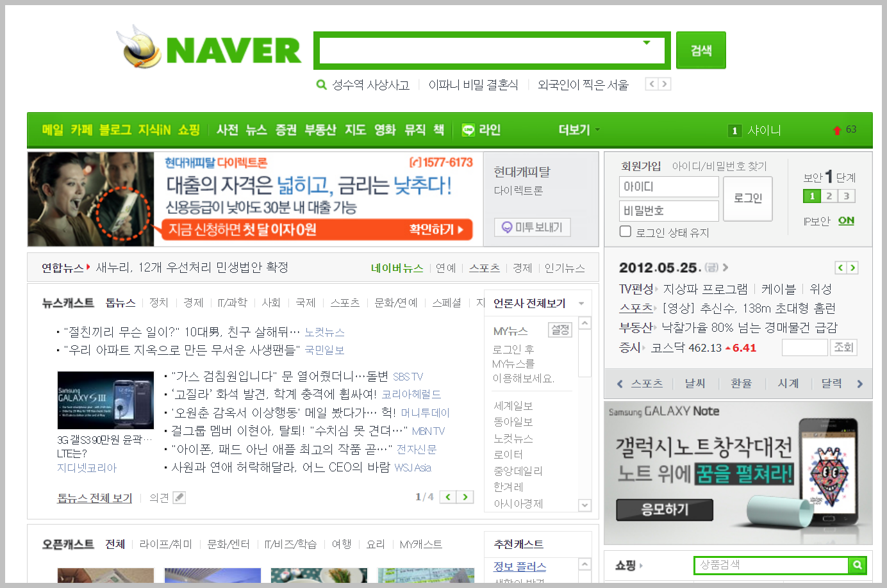Click the magnifier icon beside 성수역 사상사고
The width and height of the screenshot is (887, 588).
tap(322, 85)
